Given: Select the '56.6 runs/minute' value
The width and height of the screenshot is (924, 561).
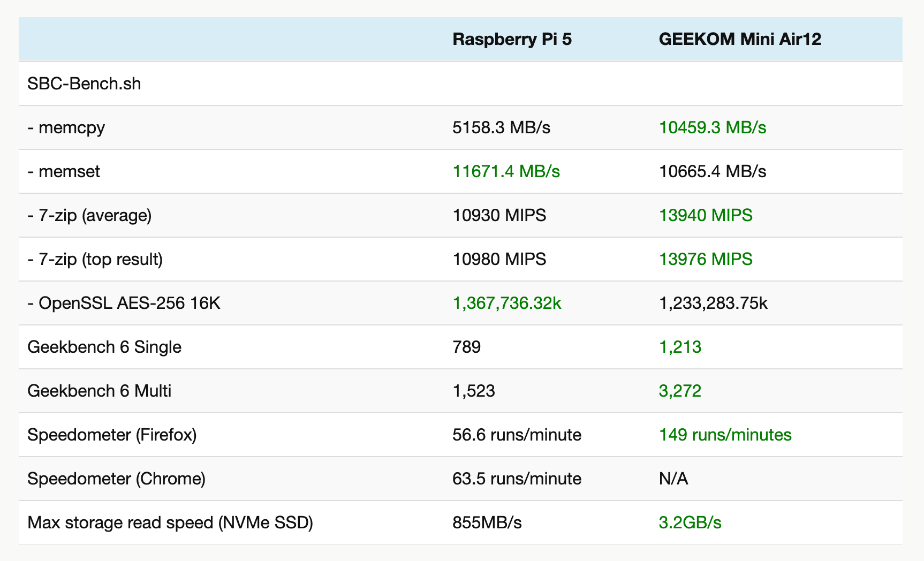Looking at the screenshot, I should point(517,435).
